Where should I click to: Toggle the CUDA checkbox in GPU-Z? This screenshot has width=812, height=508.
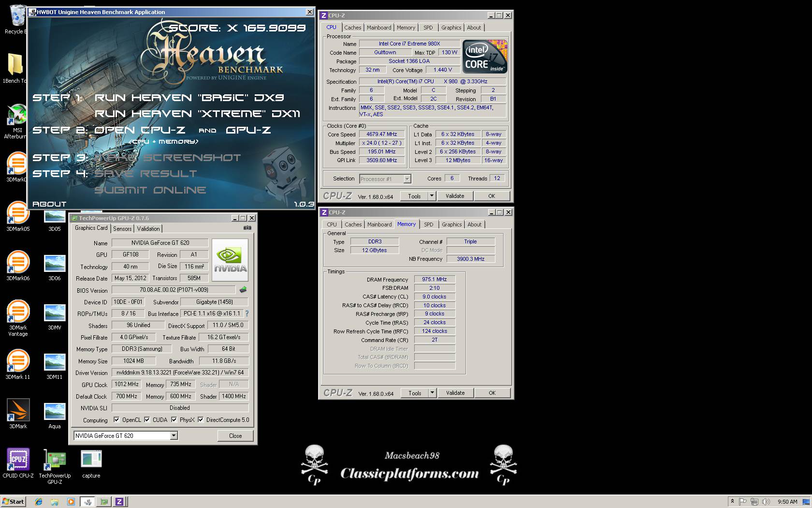[x=147, y=420]
